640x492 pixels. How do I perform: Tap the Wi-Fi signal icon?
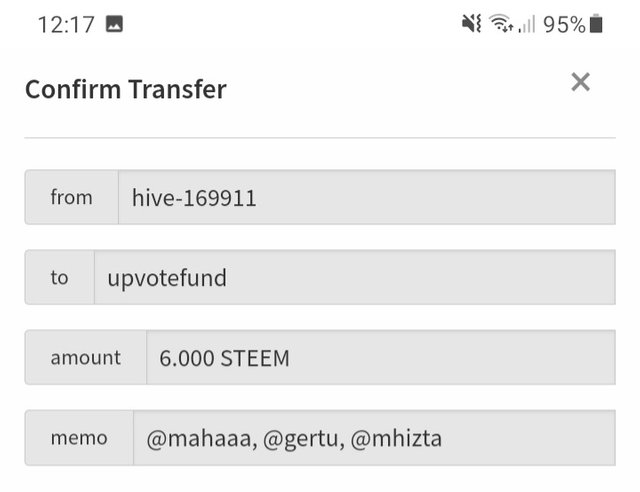point(502,23)
